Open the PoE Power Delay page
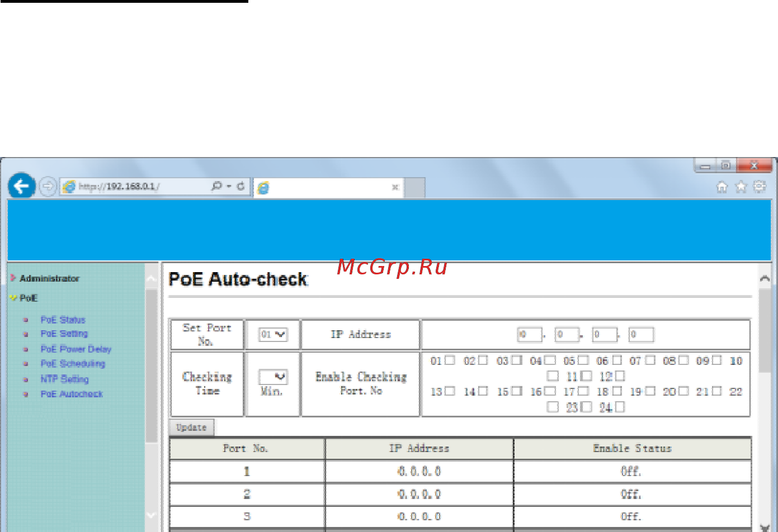Viewport: 778px width, 532px height. tap(76, 349)
